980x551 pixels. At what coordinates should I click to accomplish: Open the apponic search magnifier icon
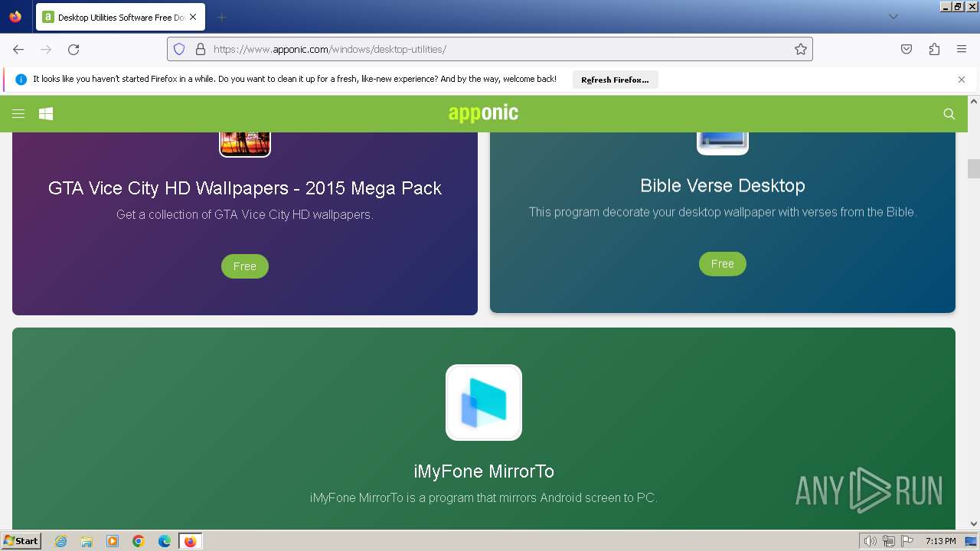[949, 114]
